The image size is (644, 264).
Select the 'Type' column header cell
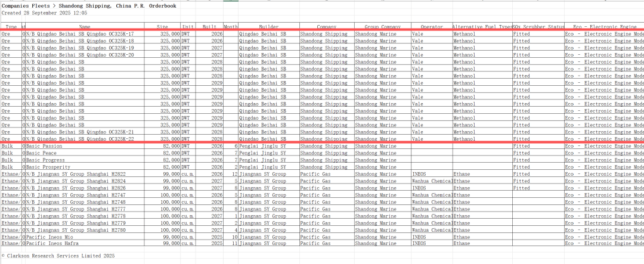(x=11, y=27)
